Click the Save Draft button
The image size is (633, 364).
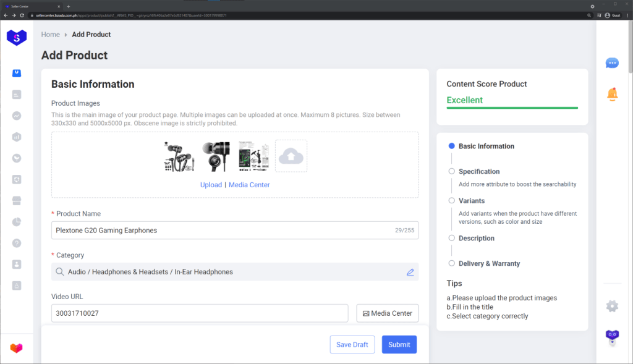click(352, 344)
